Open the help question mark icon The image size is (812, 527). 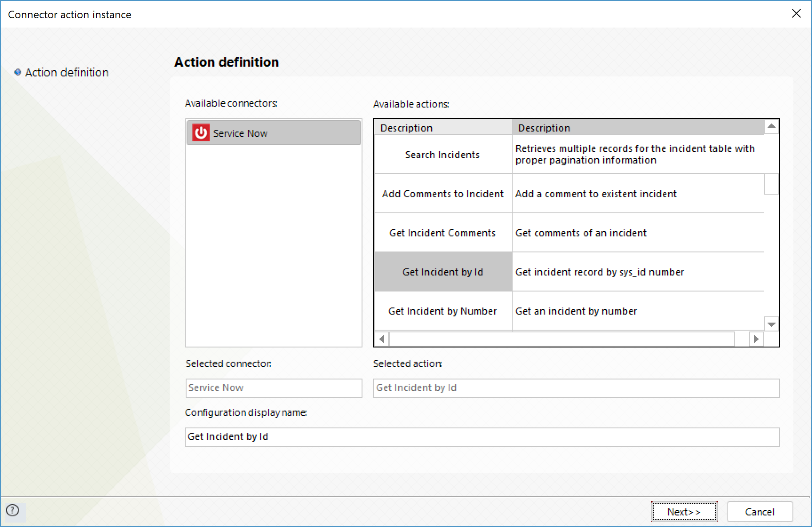coord(13,510)
